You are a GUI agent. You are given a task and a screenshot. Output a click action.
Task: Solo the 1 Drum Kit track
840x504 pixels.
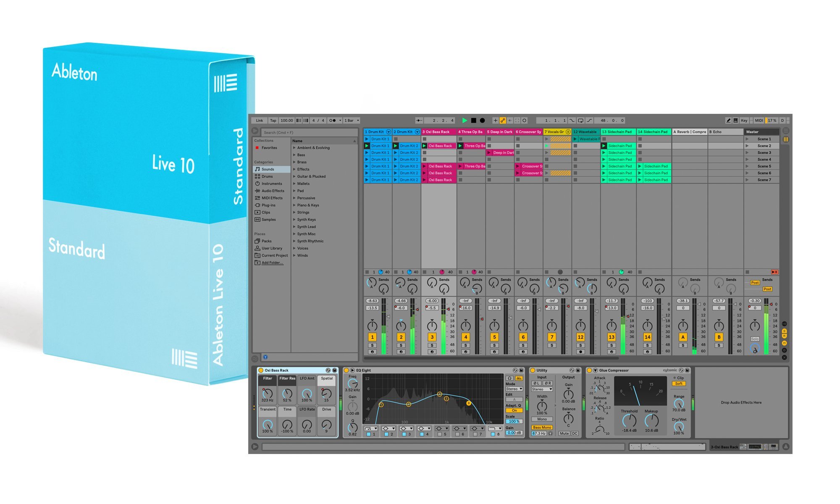[x=372, y=345]
